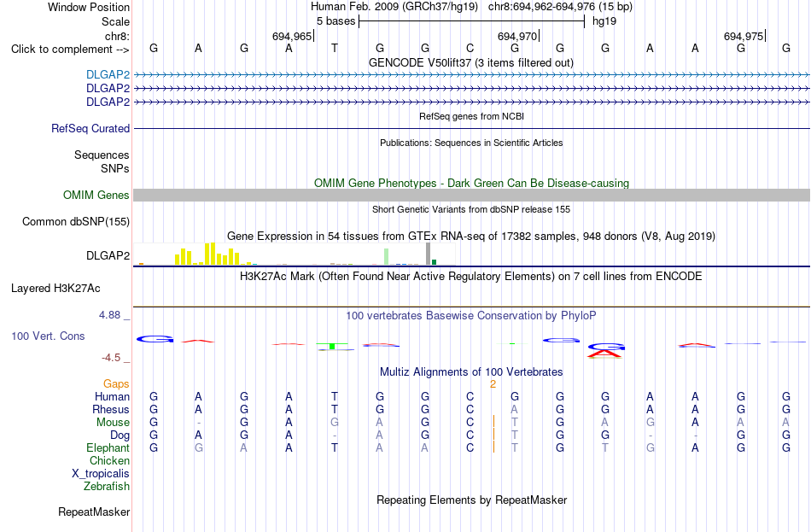Click the 694,975 ruler position marker
Image resolution: width=811 pixels, height=532 pixels.
coord(744,36)
